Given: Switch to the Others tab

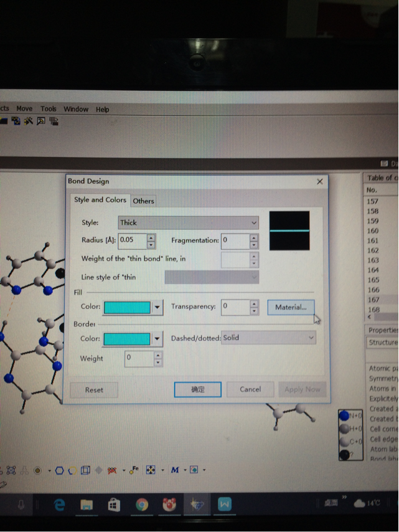Looking at the screenshot, I should [x=143, y=201].
